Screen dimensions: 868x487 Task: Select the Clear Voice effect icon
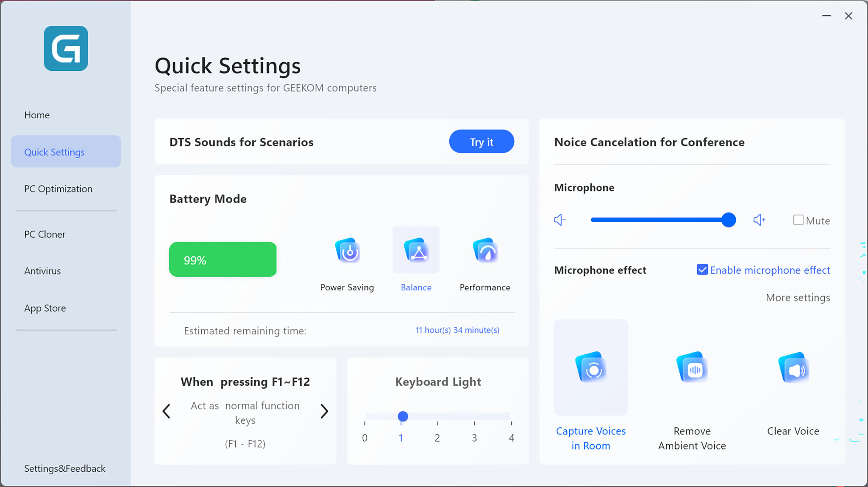tap(794, 368)
